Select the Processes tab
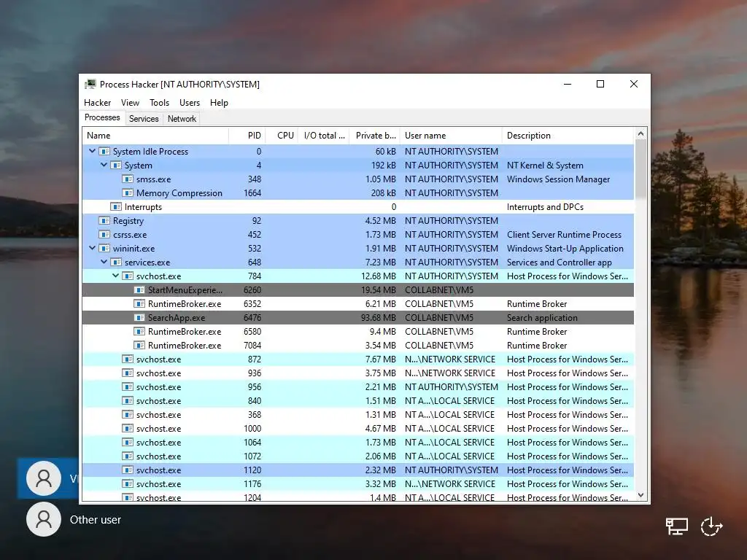The height and width of the screenshot is (560, 747). [102, 117]
